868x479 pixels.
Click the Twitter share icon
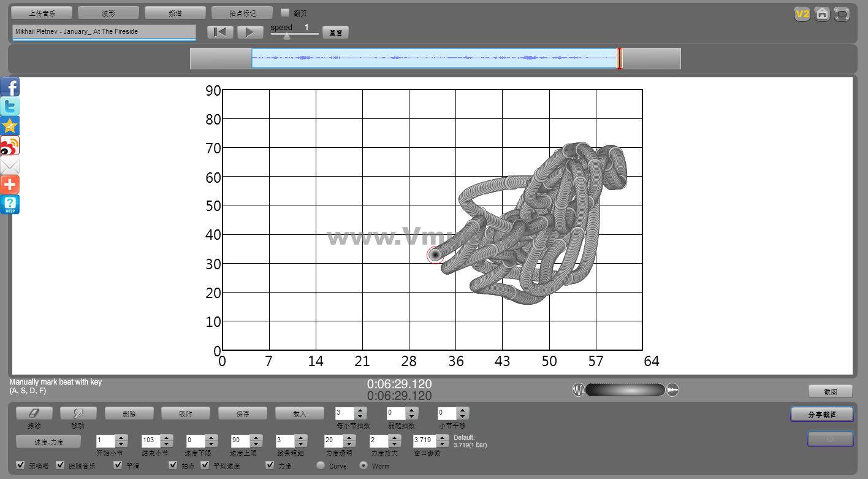coord(10,106)
